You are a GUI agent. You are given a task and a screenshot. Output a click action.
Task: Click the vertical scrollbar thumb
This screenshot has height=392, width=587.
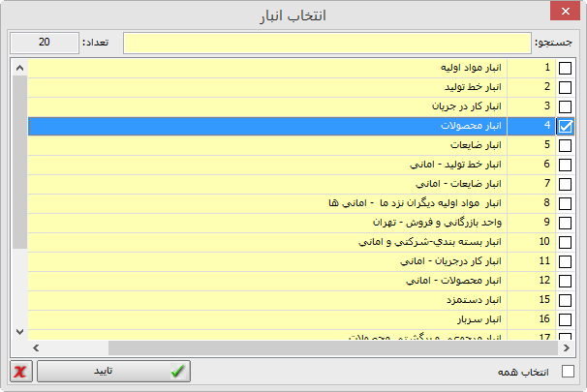pos(19,163)
